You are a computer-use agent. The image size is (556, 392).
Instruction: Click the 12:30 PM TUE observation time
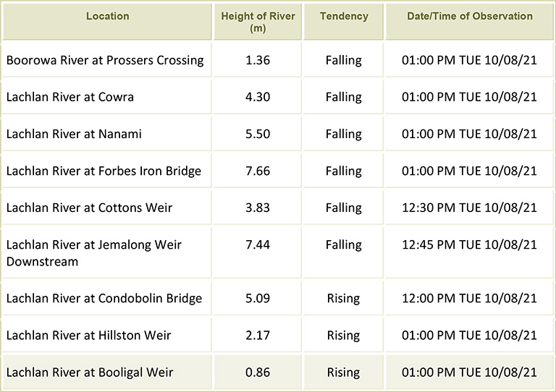tap(469, 208)
